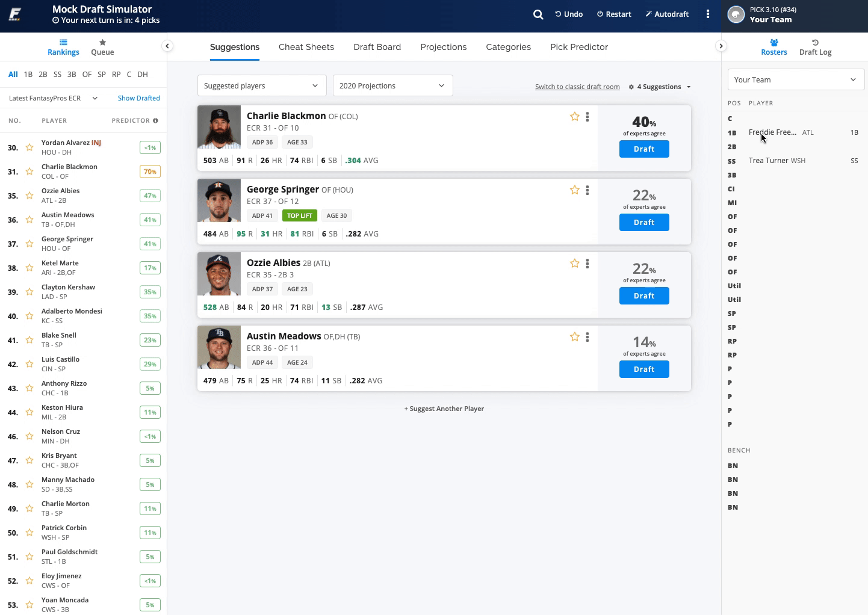Click the Your Team avatar icon
Screen dimensions: 868x615
[736, 14]
